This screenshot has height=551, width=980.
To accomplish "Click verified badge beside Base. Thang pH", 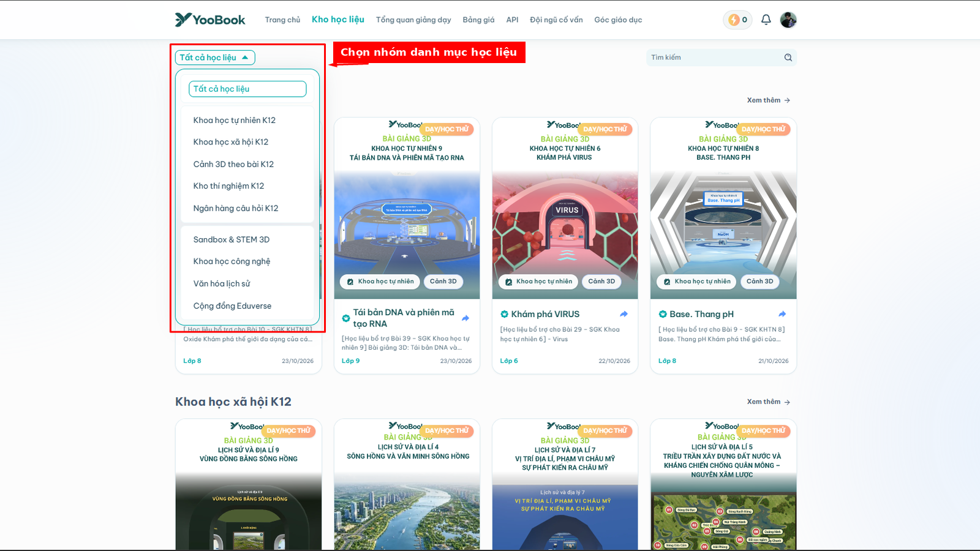I will pos(662,314).
